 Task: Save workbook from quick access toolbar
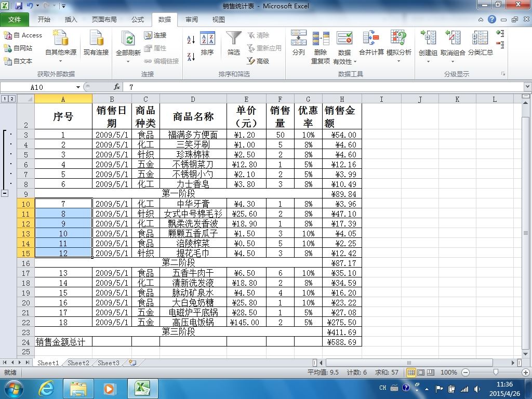pos(19,6)
